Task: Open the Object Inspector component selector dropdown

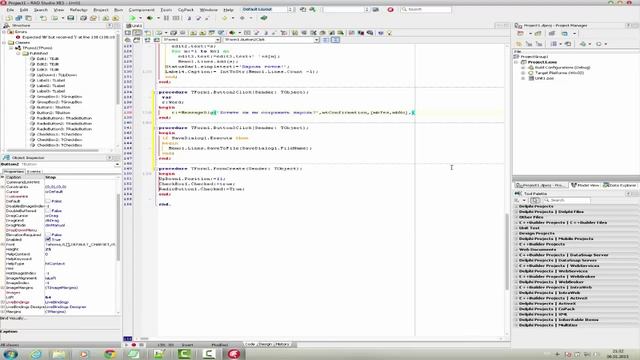Action: click(117, 164)
